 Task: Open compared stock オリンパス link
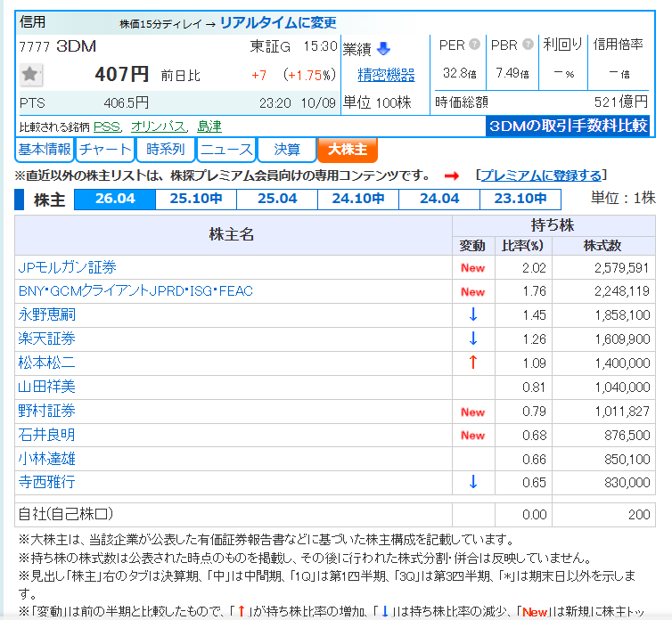click(159, 126)
